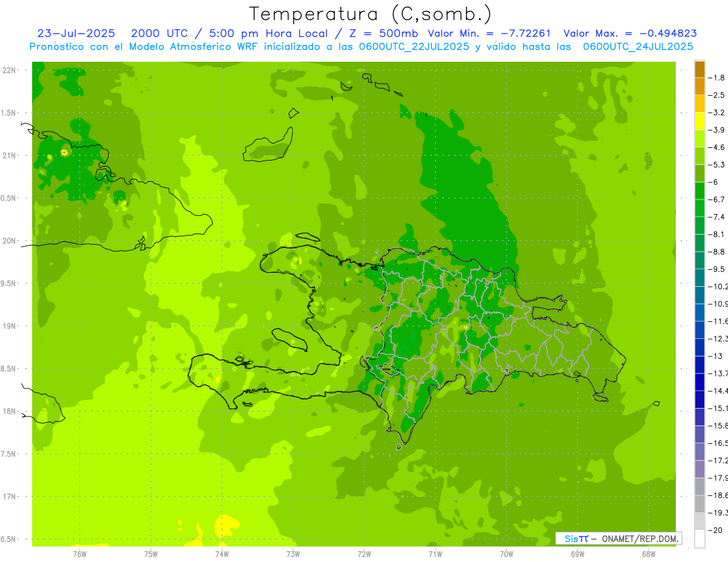Click the "69W" longitude axis label

point(578,554)
